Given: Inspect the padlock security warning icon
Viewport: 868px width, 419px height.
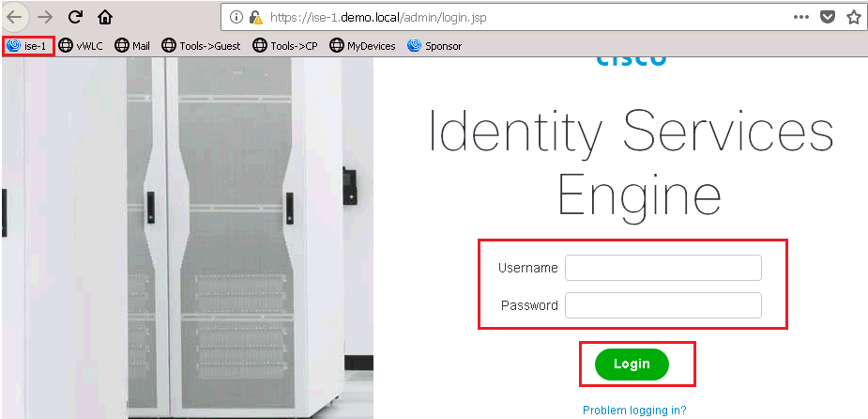Looking at the screenshot, I should coord(255,17).
